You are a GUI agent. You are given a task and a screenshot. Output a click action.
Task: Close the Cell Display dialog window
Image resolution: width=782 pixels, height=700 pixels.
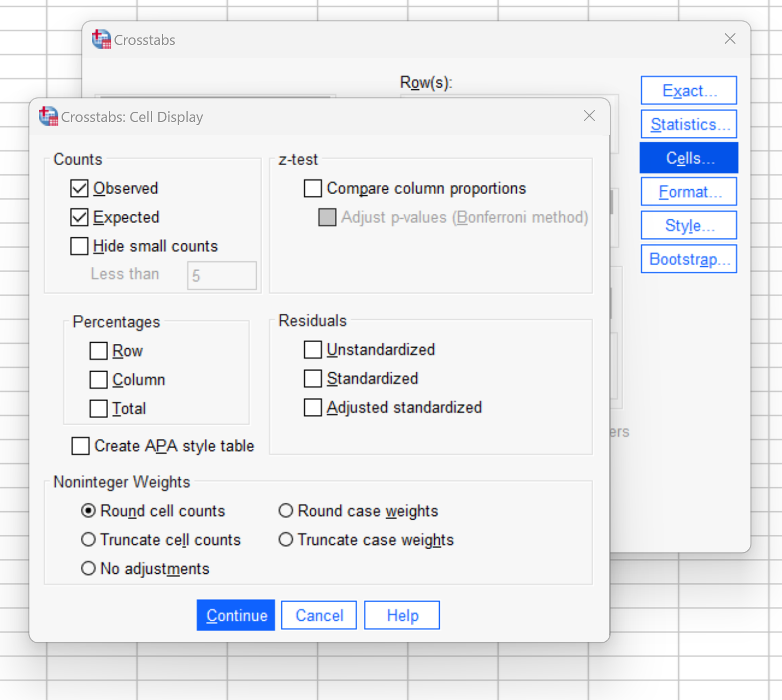tap(589, 116)
